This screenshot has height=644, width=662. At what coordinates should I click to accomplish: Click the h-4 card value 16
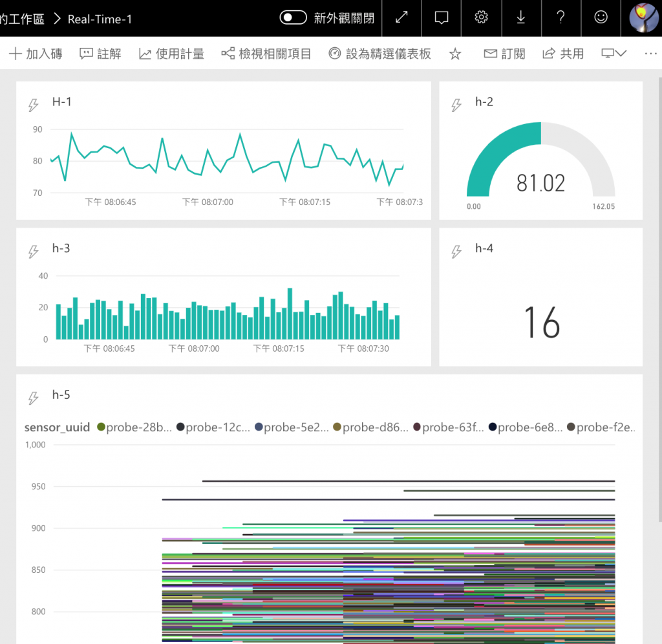(542, 323)
